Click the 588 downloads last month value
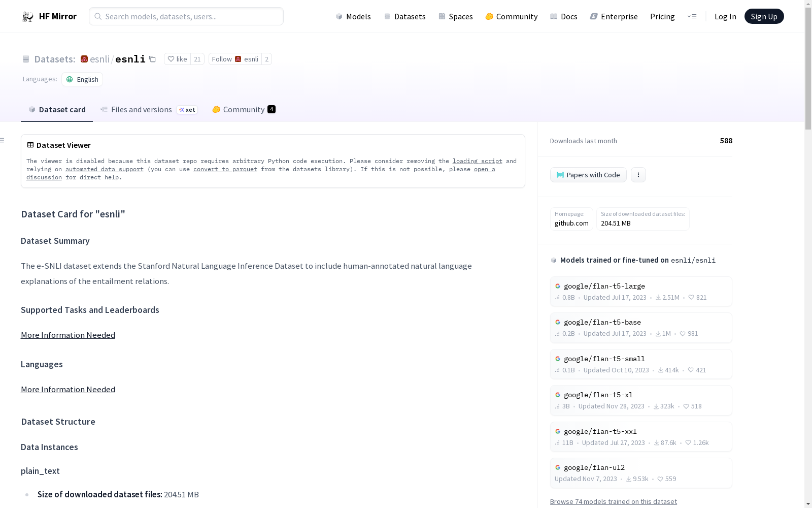 726,141
